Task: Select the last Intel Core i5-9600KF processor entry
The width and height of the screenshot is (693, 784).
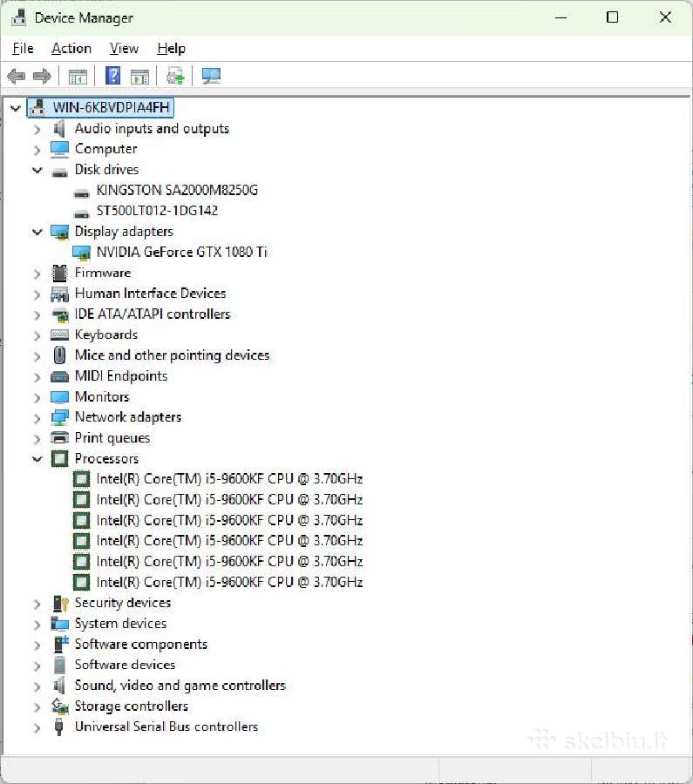Action: (229, 583)
